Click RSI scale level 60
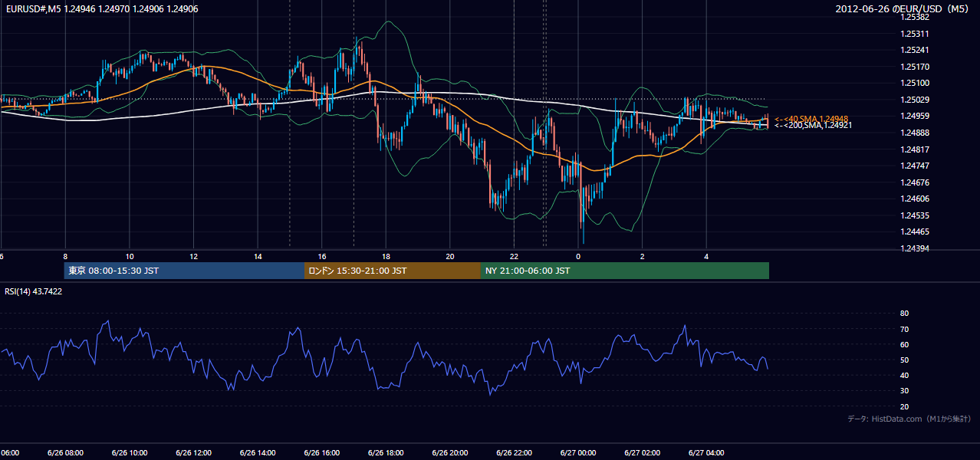This screenshot has width=980, height=460. 904,344
